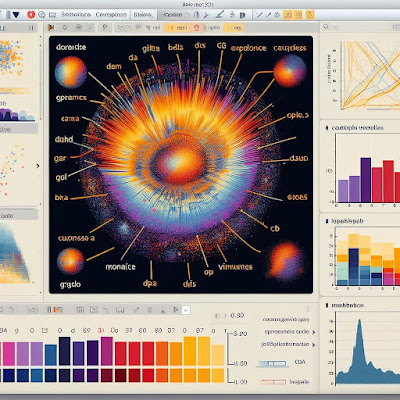
Task: Toggle the square marker beside the 'imebteton' chart title
Action: tap(327, 305)
